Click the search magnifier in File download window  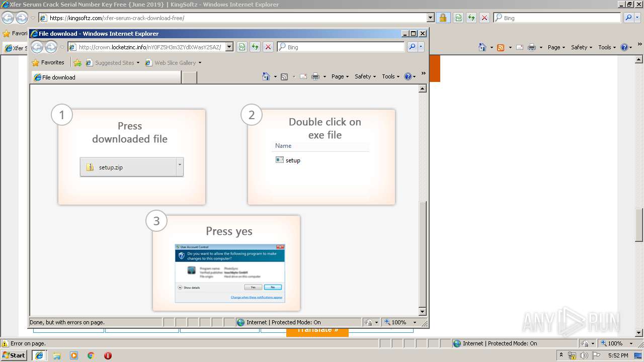412,47
